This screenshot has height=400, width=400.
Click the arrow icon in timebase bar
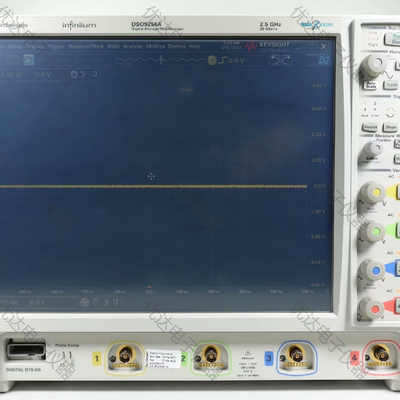(x=106, y=302)
